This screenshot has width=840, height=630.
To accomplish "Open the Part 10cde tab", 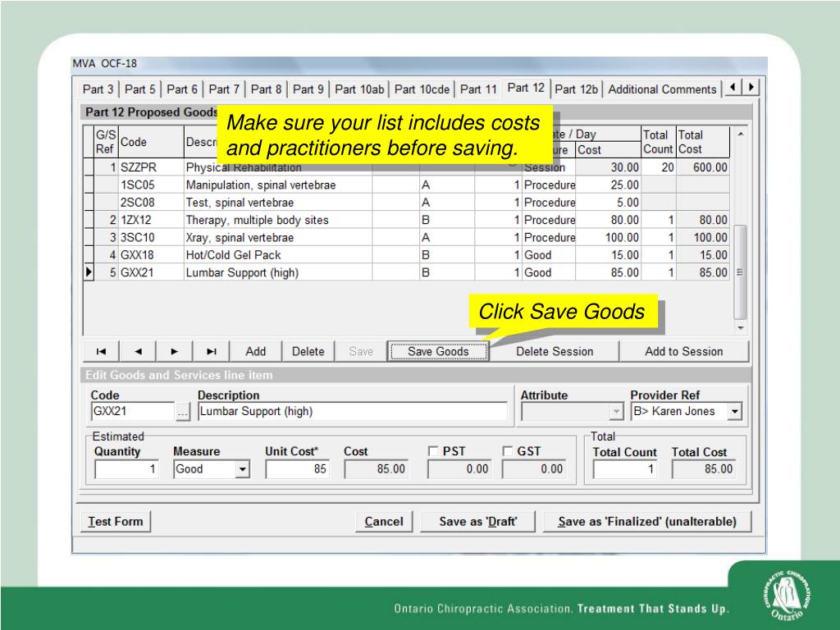I will pos(422,89).
